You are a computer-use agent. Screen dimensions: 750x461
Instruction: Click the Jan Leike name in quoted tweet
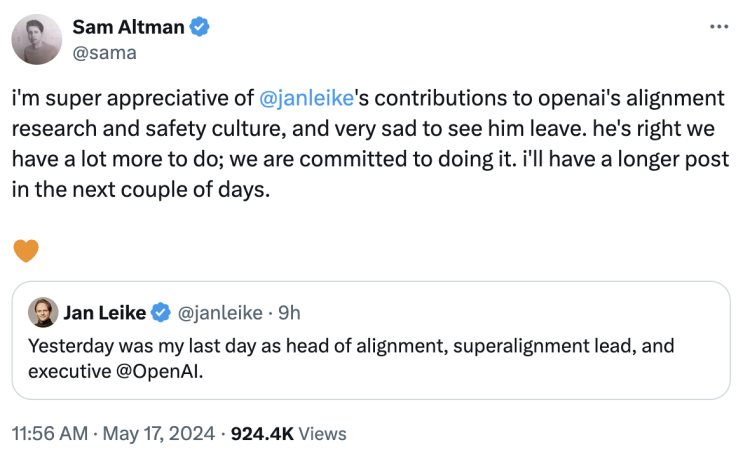104,313
